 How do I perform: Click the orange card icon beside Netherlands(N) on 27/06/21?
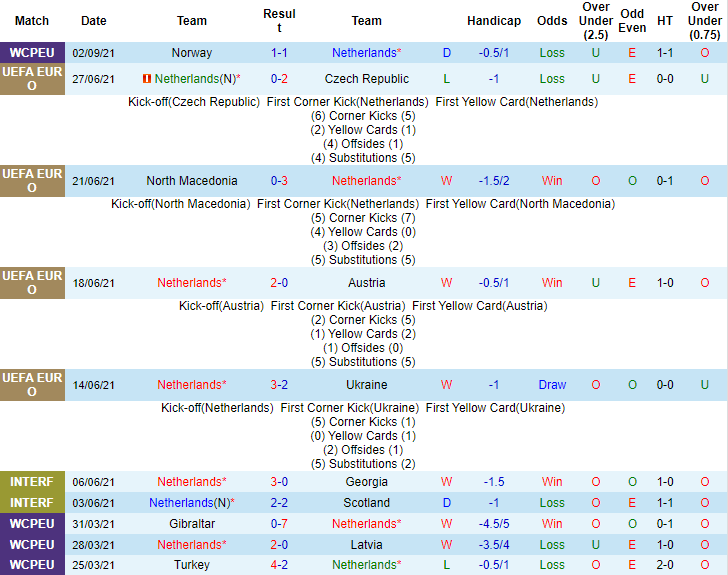click(x=147, y=79)
